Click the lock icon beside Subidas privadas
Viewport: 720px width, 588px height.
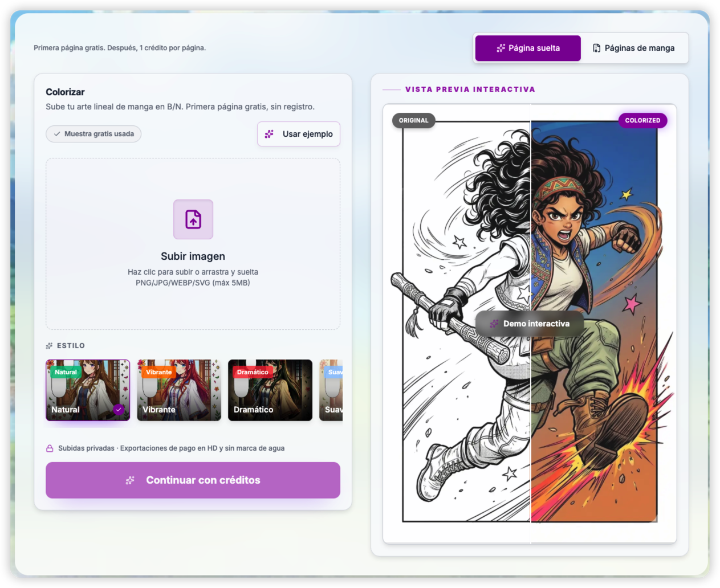[50, 448]
